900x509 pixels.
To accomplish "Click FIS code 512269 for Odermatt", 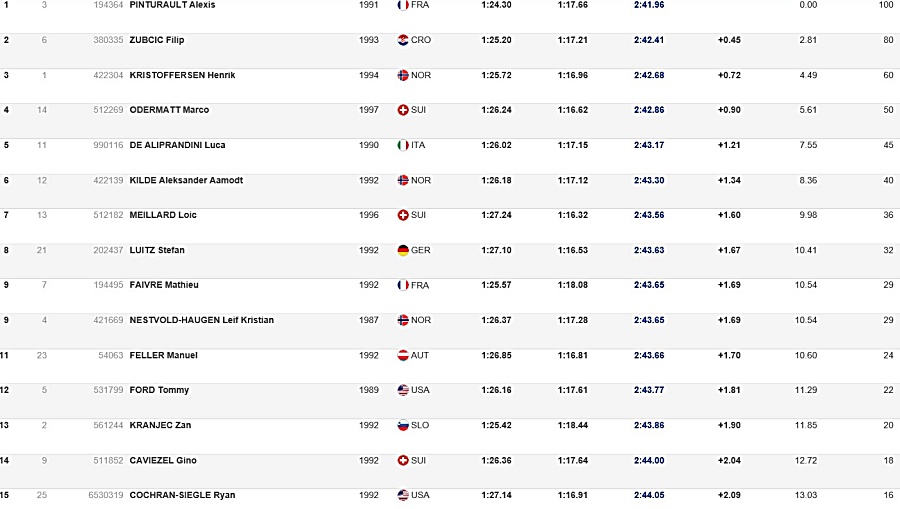I will 108,110.
